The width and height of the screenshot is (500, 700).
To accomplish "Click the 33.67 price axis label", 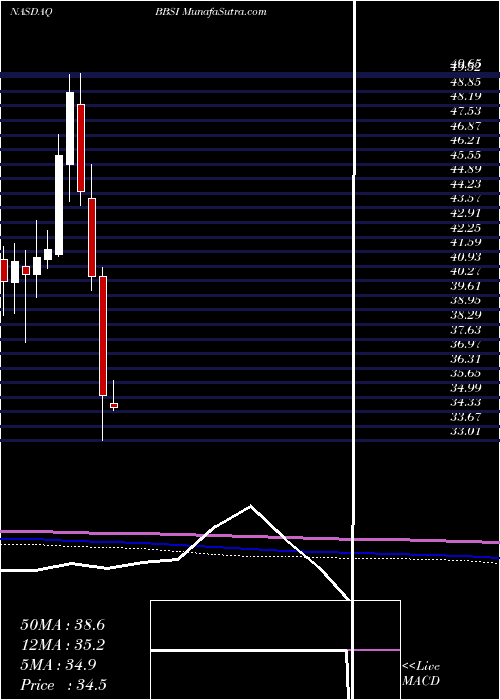I will click(465, 417).
